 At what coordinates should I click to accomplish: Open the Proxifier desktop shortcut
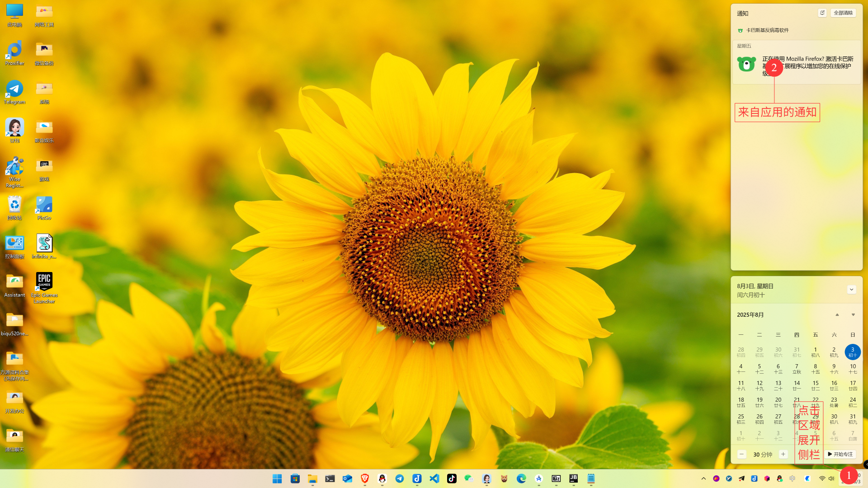pos(14,53)
